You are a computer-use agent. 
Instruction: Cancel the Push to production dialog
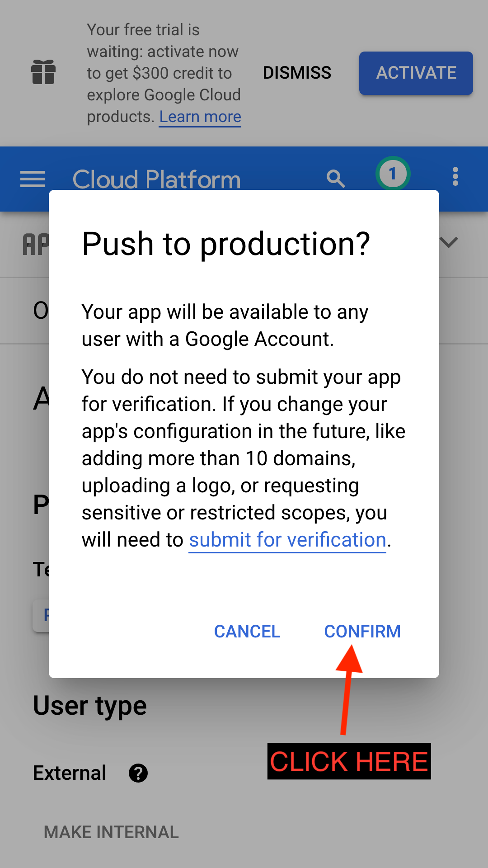pos(247,632)
